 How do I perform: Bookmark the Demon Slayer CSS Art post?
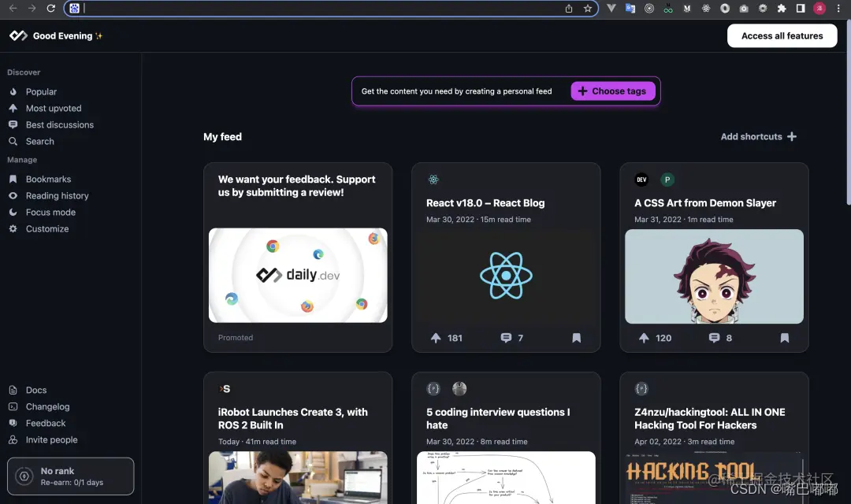785,338
